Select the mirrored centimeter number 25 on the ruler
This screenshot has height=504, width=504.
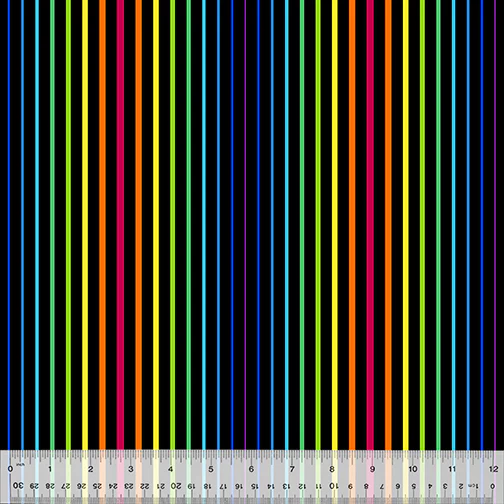(97, 486)
